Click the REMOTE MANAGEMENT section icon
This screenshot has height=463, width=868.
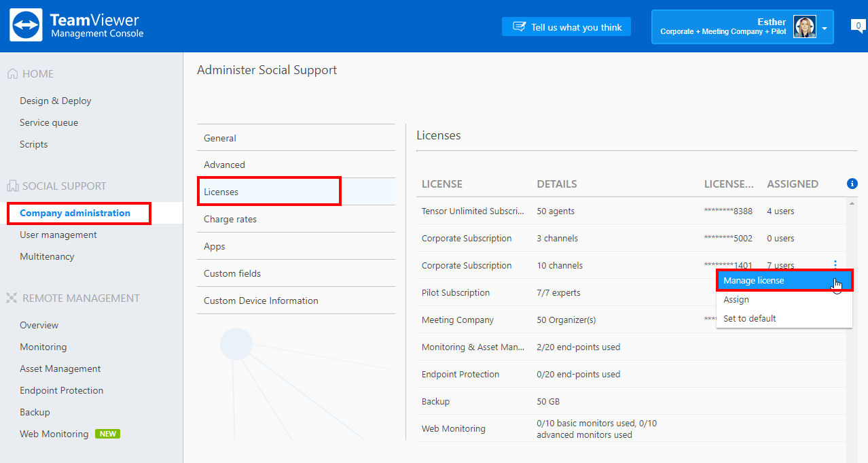pyautogui.click(x=12, y=298)
